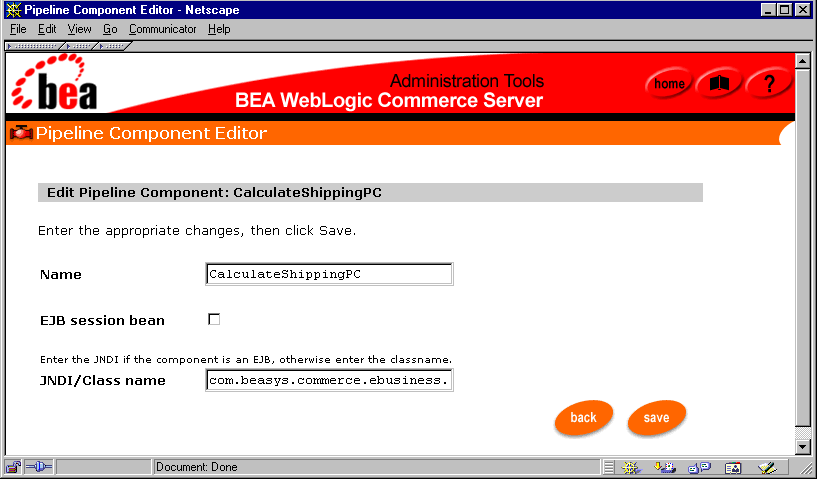Click the 'Edit Pipeline Component: CalculateShippingPC' heading
Image resolution: width=817 pixels, height=479 pixels.
coord(214,192)
